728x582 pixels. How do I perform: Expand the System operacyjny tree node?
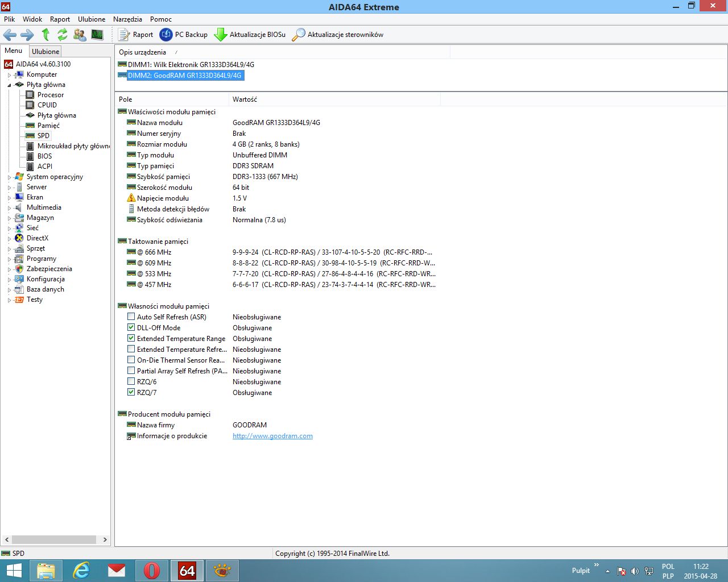[x=9, y=177]
